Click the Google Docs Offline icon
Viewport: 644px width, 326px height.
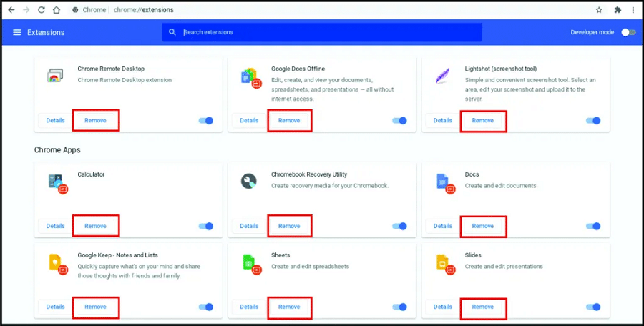(x=250, y=78)
